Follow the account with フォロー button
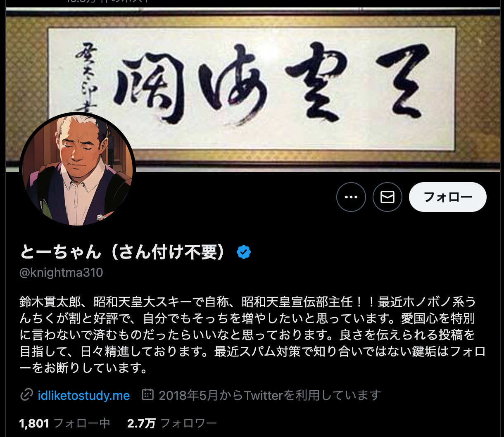The height and width of the screenshot is (437, 504). point(447,197)
